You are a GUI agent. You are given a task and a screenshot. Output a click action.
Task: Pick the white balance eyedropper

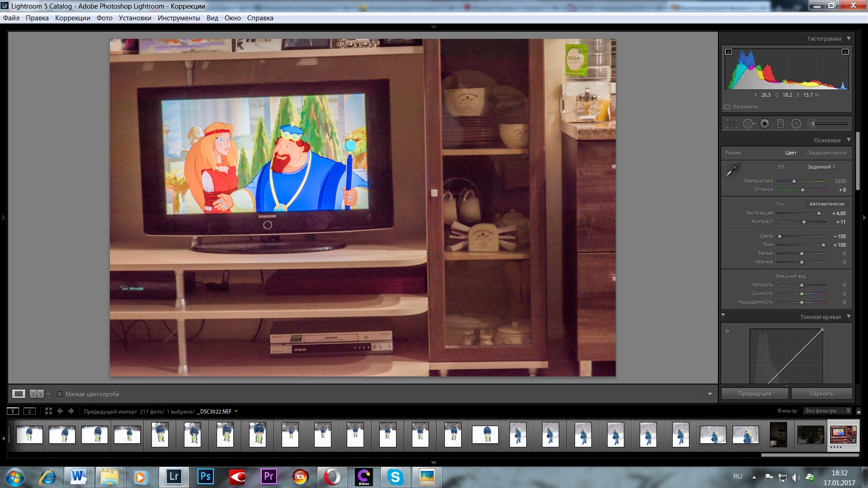pyautogui.click(x=732, y=170)
